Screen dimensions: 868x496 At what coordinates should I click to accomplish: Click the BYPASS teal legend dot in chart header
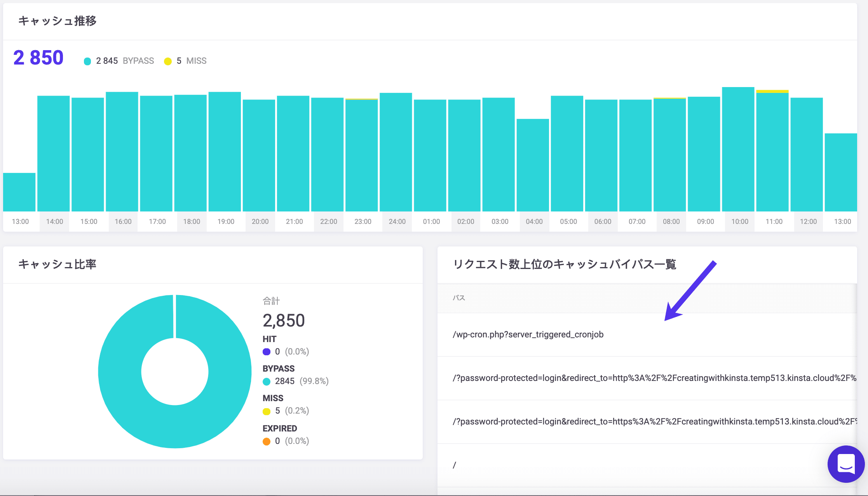coord(87,61)
